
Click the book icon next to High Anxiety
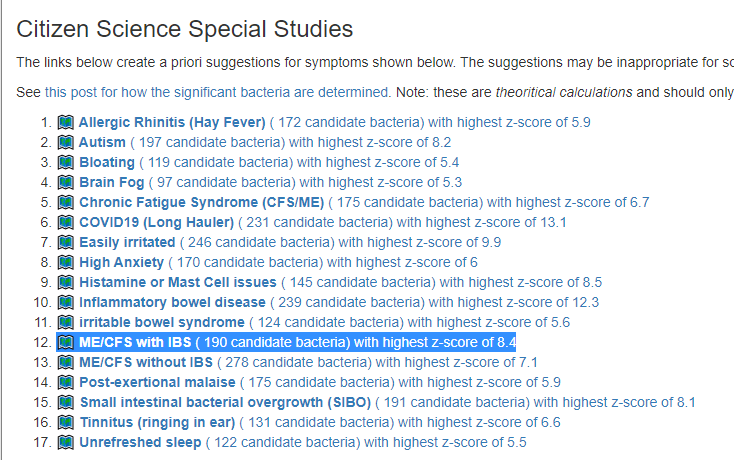click(x=67, y=262)
